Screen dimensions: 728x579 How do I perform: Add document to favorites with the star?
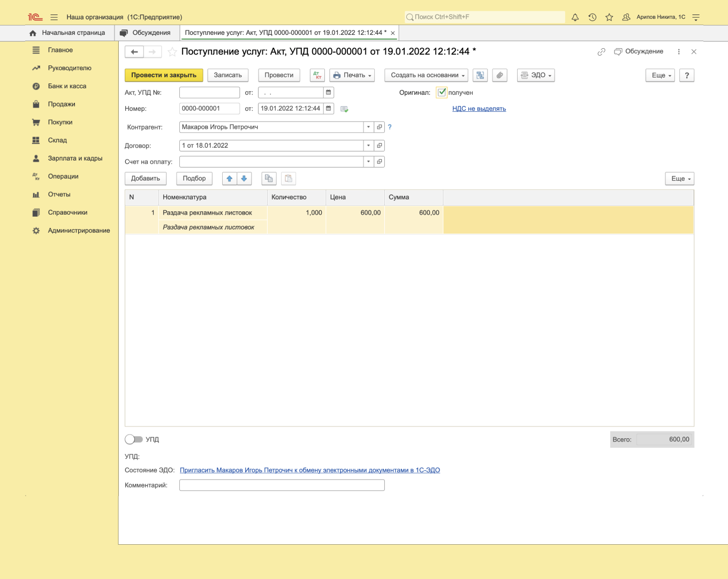(x=172, y=52)
